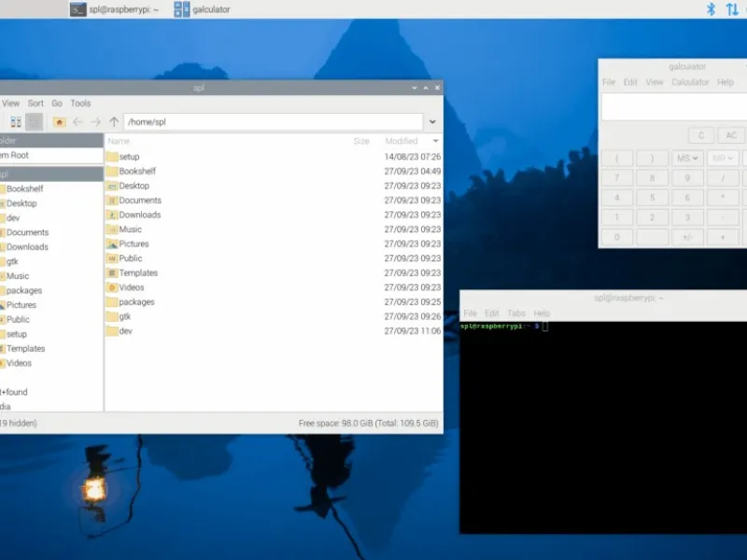Click the Downloads folder icon in the file list

tap(112, 215)
